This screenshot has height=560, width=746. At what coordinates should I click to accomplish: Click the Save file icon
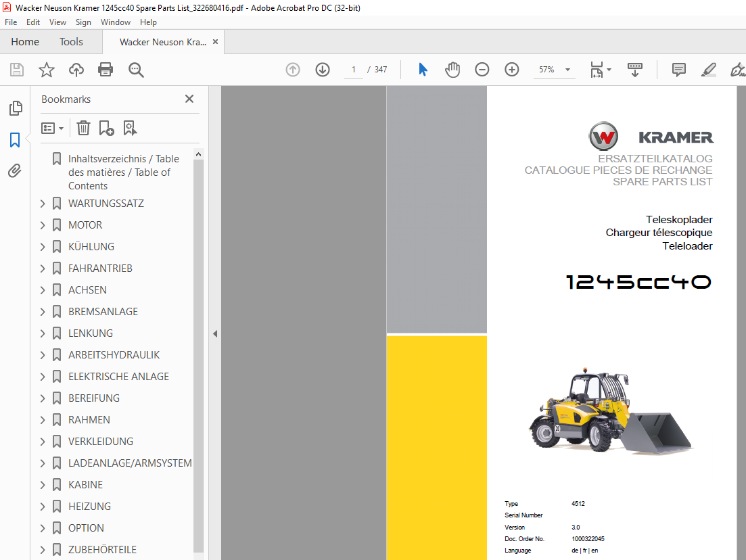[17, 70]
